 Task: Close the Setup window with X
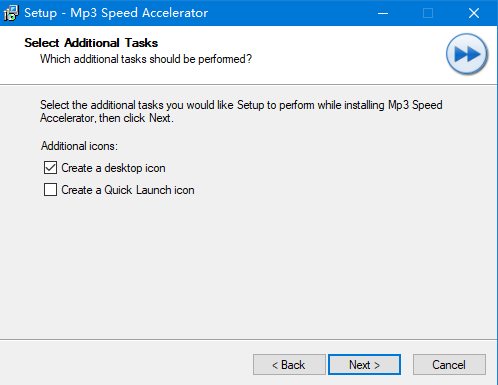point(474,13)
